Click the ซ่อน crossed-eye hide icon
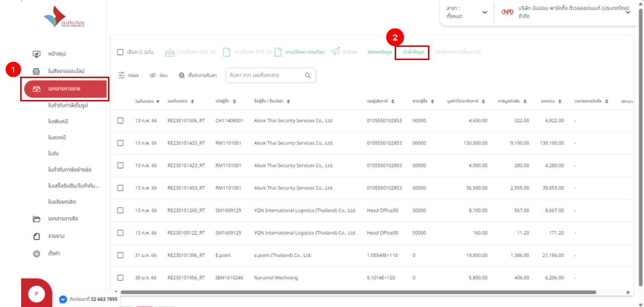The image size is (644, 307). (153, 75)
